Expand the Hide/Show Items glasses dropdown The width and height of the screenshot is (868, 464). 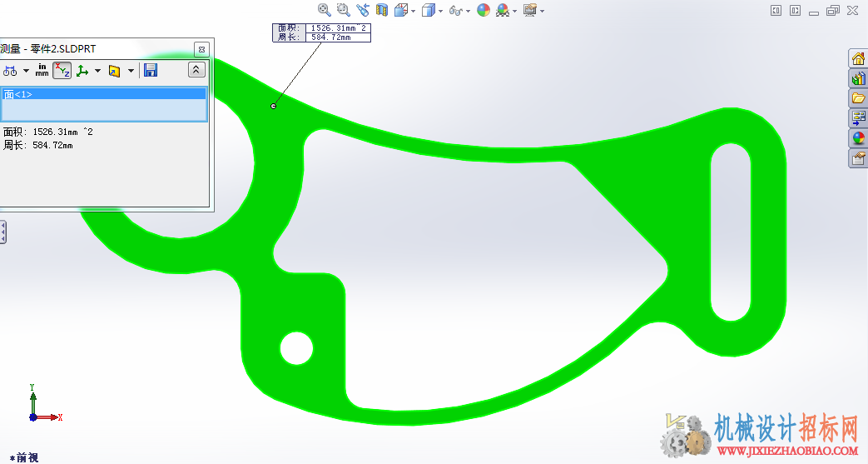tap(469, 11)
